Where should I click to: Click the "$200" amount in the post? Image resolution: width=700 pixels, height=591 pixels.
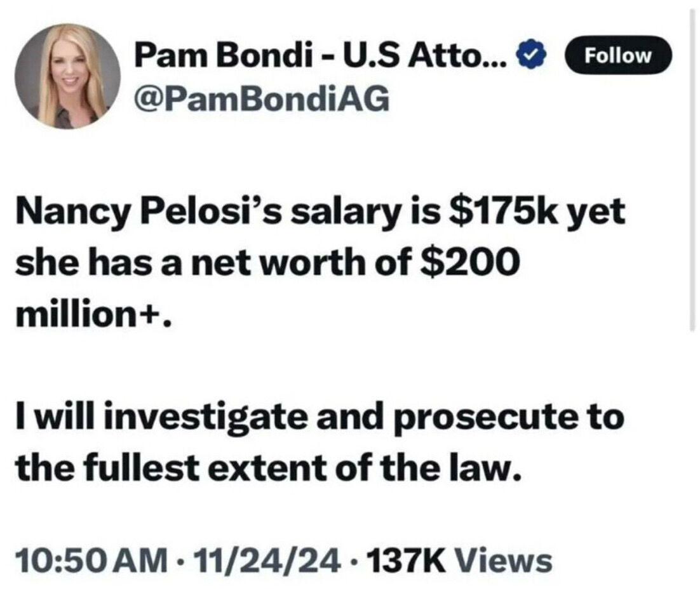(466, 263)
